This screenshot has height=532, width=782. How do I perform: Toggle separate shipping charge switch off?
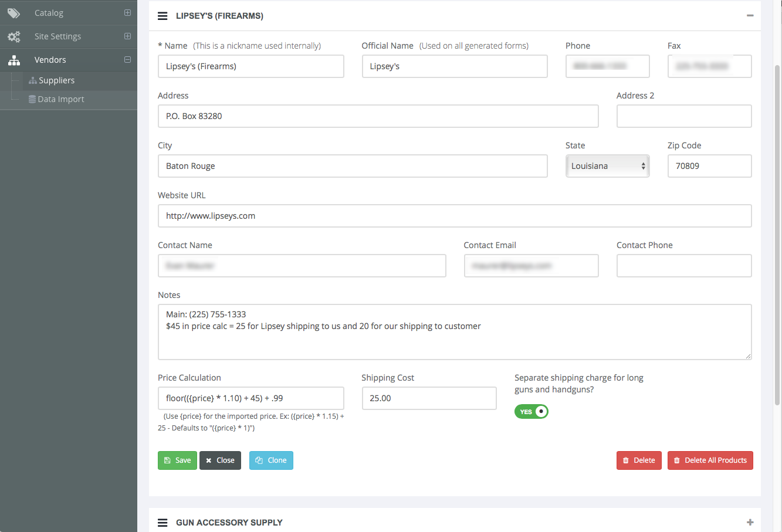click(532, 412)
